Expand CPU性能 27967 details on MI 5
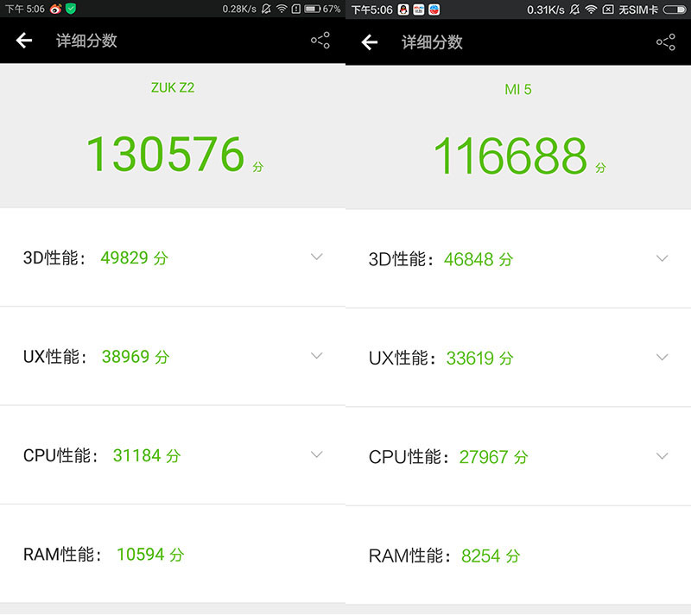Viewport: 691px width, 616px height. coord(662,456)
